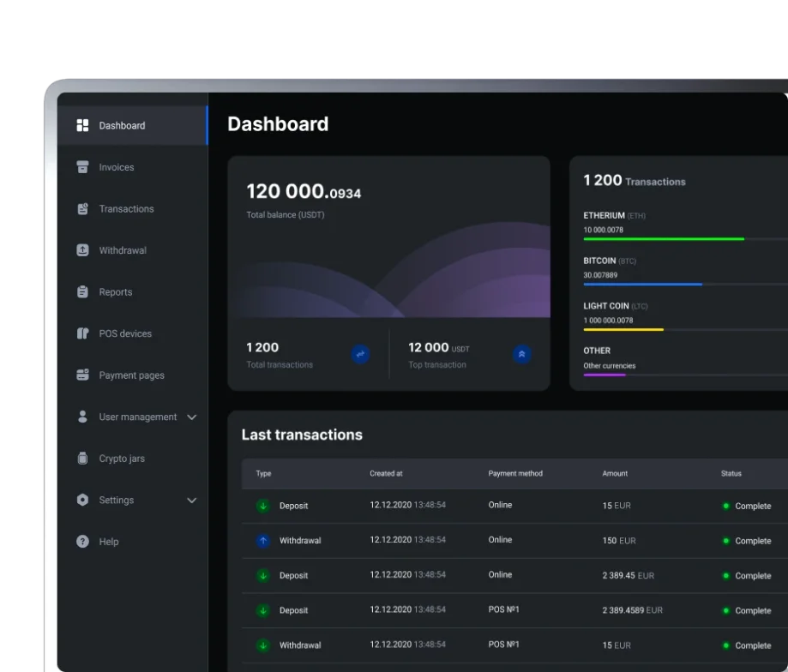Click the Bitcoin blue progress bar
The image size is (788, 672).
pos(642,284)
